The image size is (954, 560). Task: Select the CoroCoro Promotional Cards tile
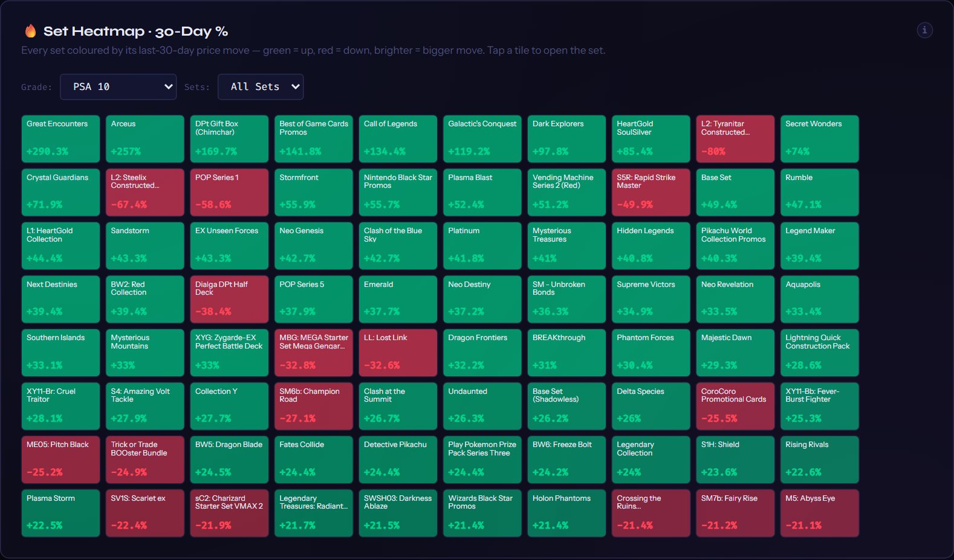[x=735, y=406]
